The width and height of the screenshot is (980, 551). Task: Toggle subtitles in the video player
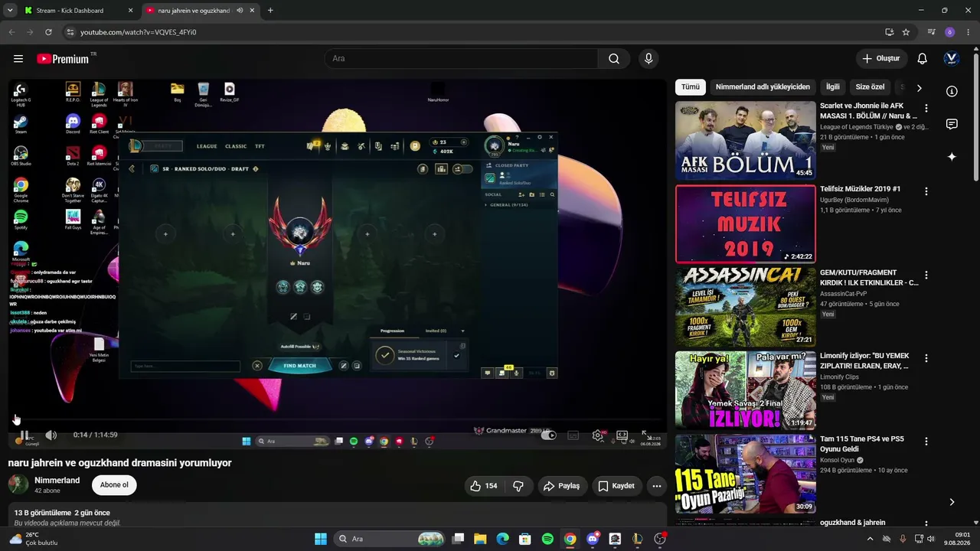573,435
